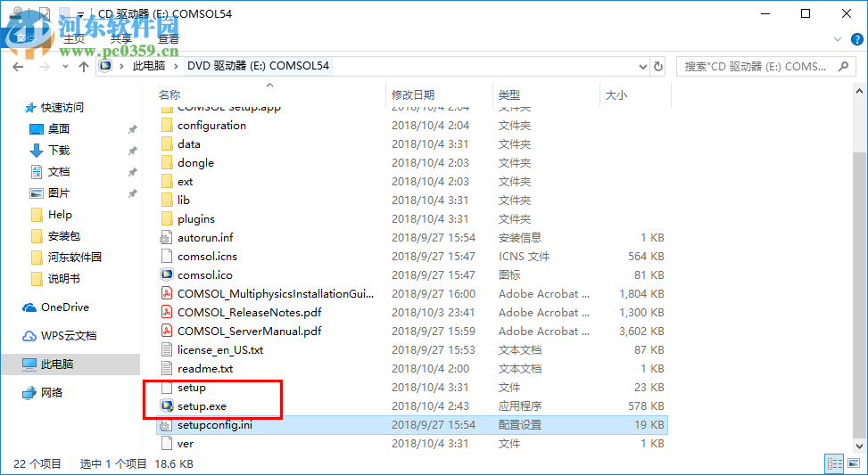This screenshot has width=868, height=475.
Task: Go back with the left arrow
Action: (18, 66)
